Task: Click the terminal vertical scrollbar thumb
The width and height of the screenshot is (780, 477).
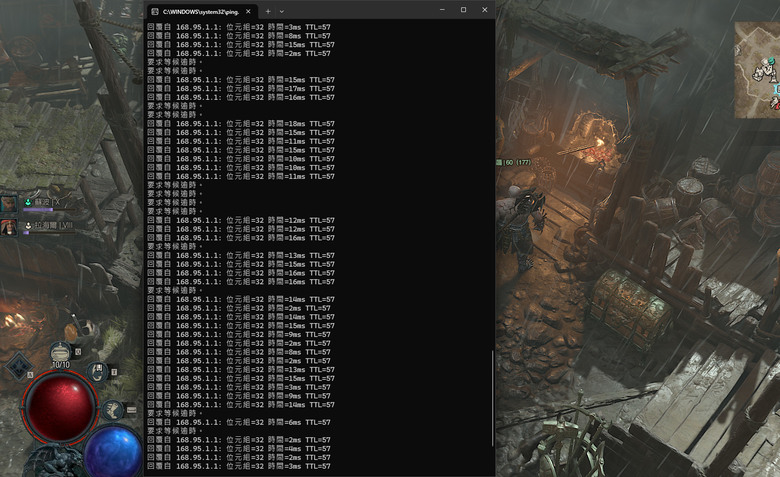Action: point(492,398)
